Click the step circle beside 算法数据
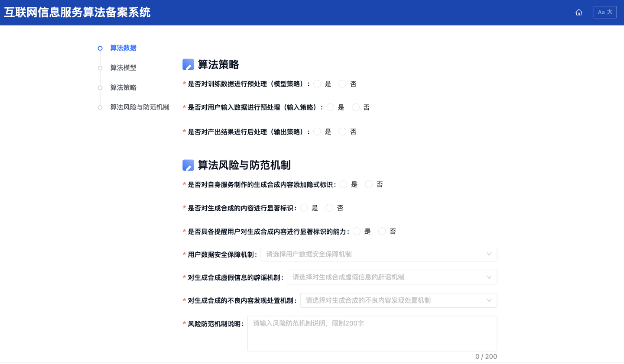Screen dimensions: 624x364 coord(100,48)
